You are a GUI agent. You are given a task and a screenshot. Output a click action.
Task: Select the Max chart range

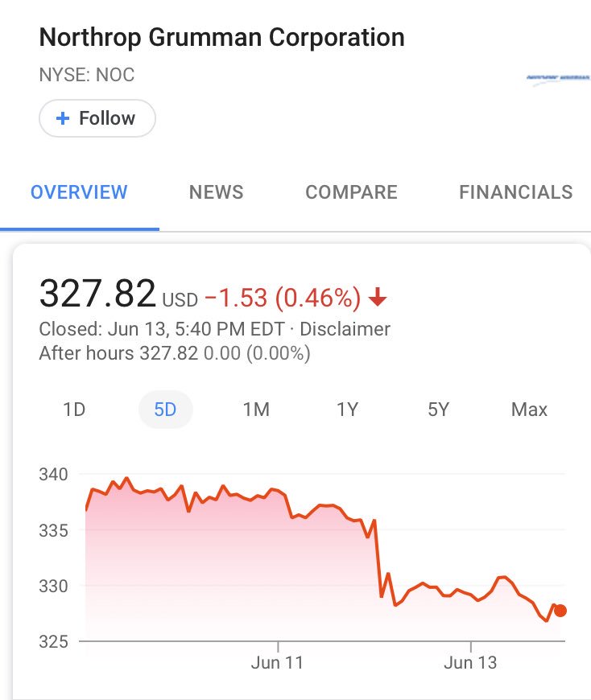pyautogui.click(x=529, y=410)
